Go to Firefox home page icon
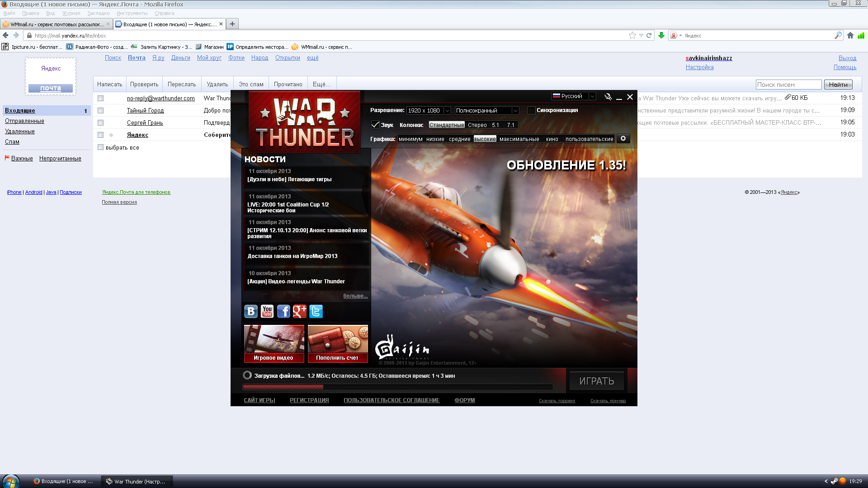The width and height of the screenshot is (868, 488). click(x=850, y=35)
